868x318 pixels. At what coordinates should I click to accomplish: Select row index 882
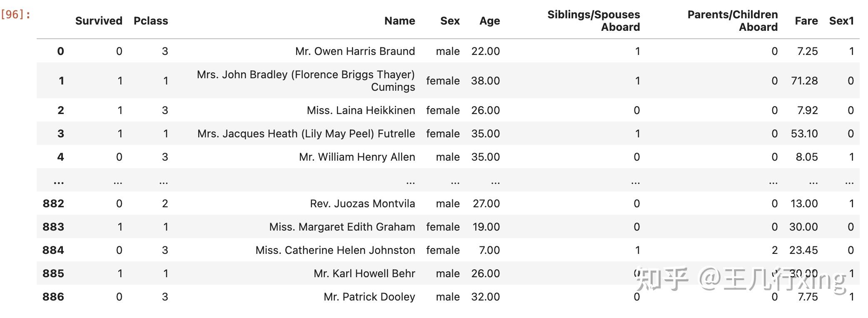click(x=53, y=204)
